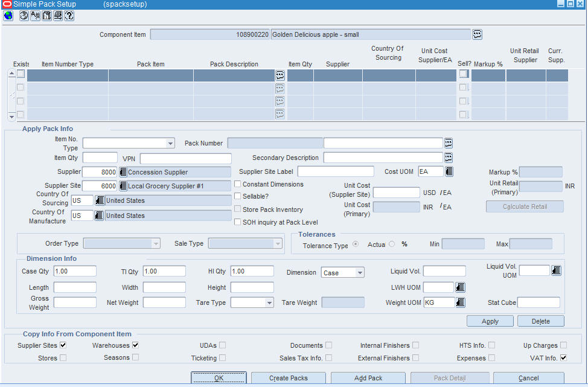588x387 pixels.
Task: Select the percent tolerance type radio
Action: coord(392,244)
